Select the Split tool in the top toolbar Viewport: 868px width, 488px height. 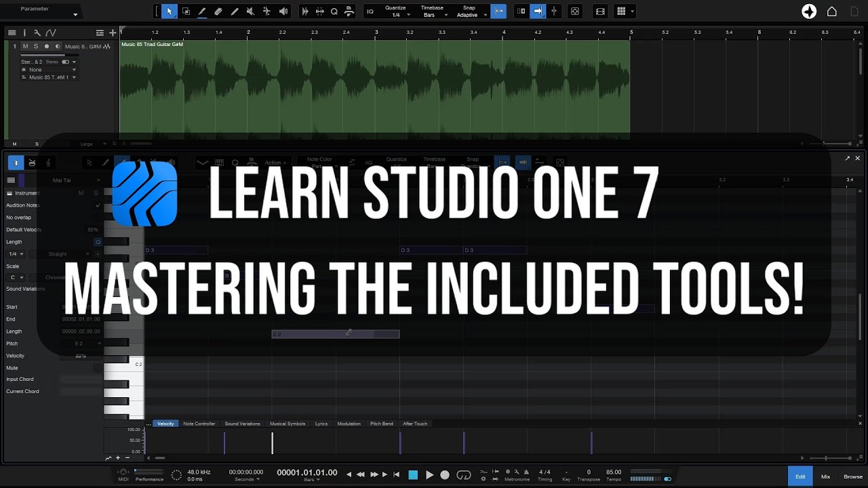click(x=235, y=11)
